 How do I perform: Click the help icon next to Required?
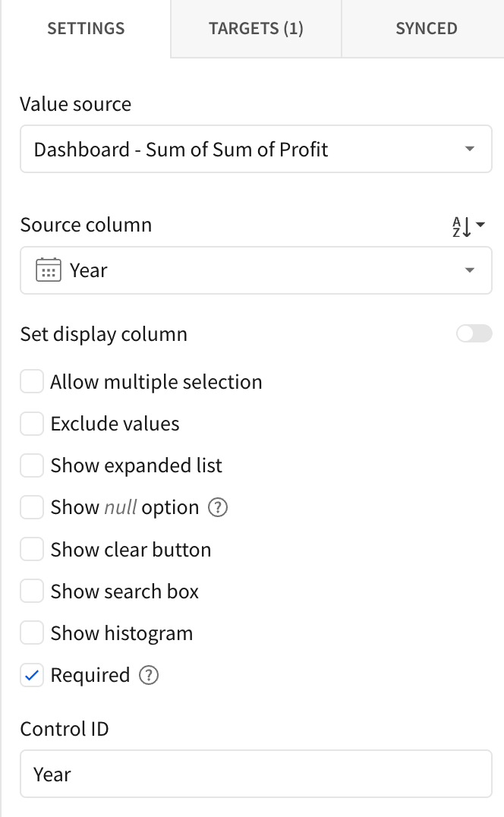149,675
